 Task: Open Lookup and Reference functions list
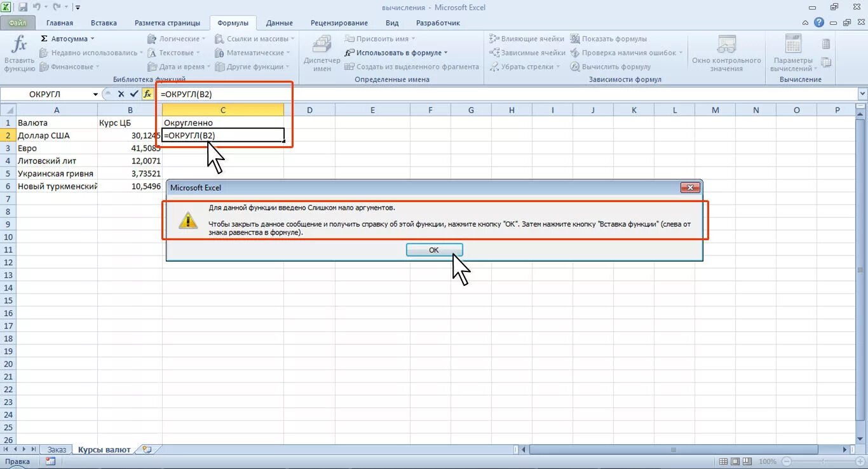(x=255, y=39)
